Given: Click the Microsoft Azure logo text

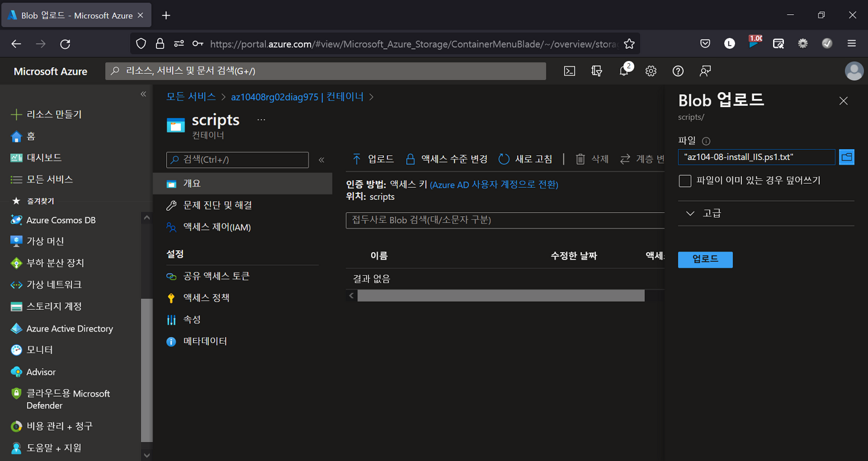Looking at the screenshot, I should [x=51, y=71].
